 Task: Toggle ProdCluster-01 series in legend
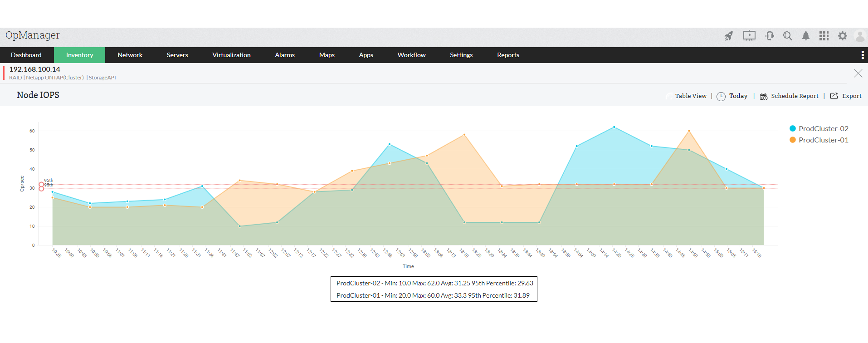[x=819, y=140]
